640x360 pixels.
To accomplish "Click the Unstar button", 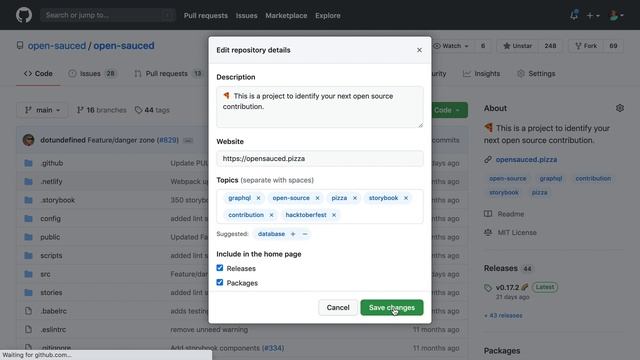I will (x=518, y=46).
